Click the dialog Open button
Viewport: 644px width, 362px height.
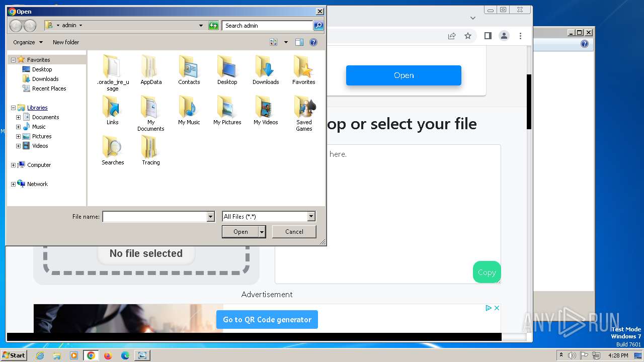pyautogui.click(x=240, y=232)
